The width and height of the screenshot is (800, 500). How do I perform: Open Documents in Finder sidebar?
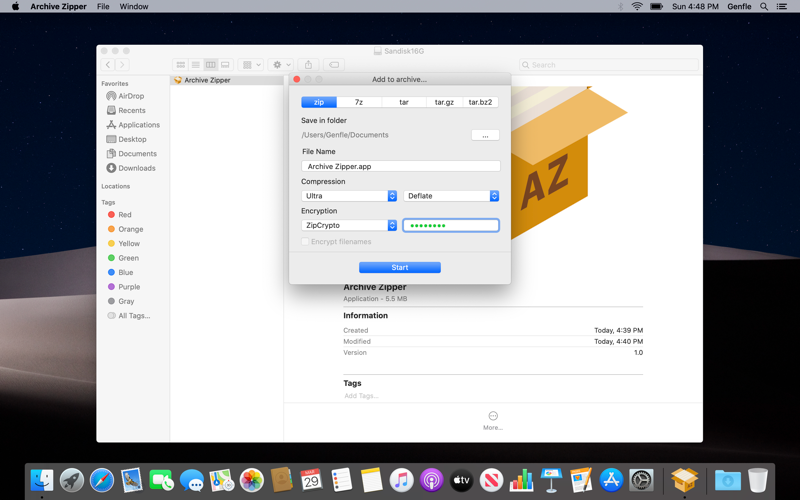coord(132,154)
